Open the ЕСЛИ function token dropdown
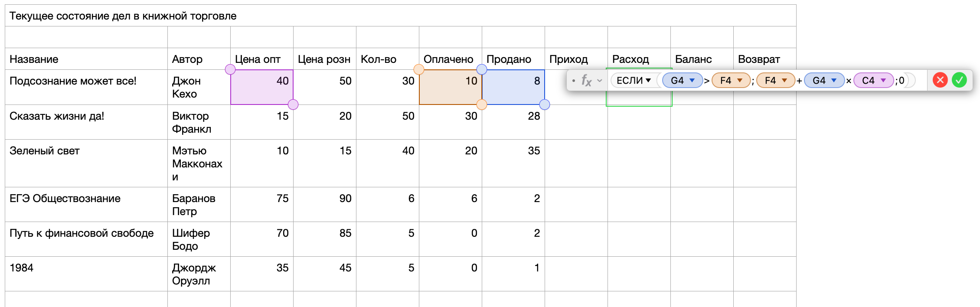This screenshot has height=307, width=980. (648, 80)
